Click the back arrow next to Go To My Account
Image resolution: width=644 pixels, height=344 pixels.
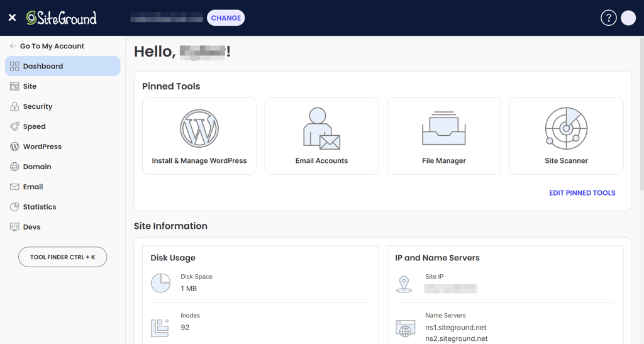13,46
